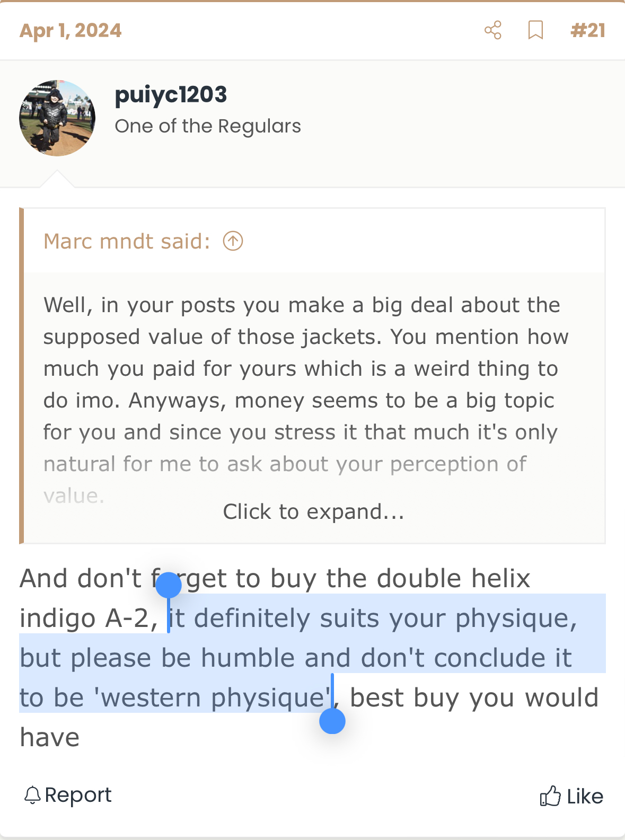Open the puiyc1203 avatar picture
625x840 pixels.
(x=57, y=118)
